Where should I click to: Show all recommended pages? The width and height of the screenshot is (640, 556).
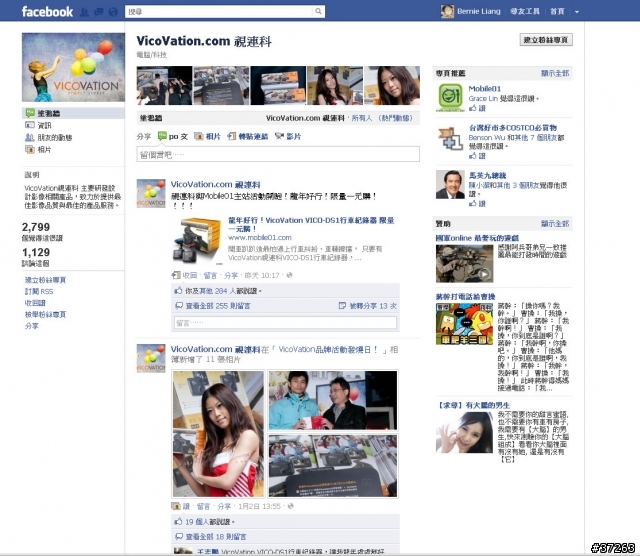pos(555,73)
